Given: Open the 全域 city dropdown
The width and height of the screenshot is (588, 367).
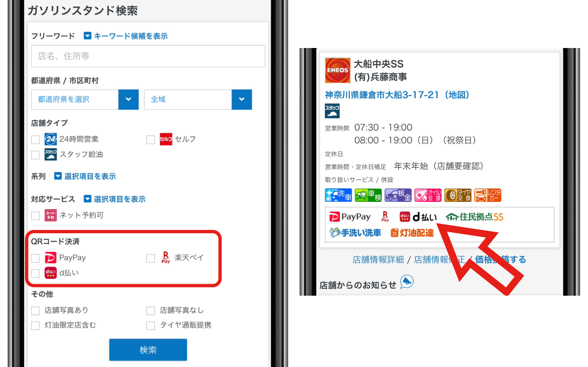Looking at the screenshot, I should pyautogui.click(x=198, y=99).
